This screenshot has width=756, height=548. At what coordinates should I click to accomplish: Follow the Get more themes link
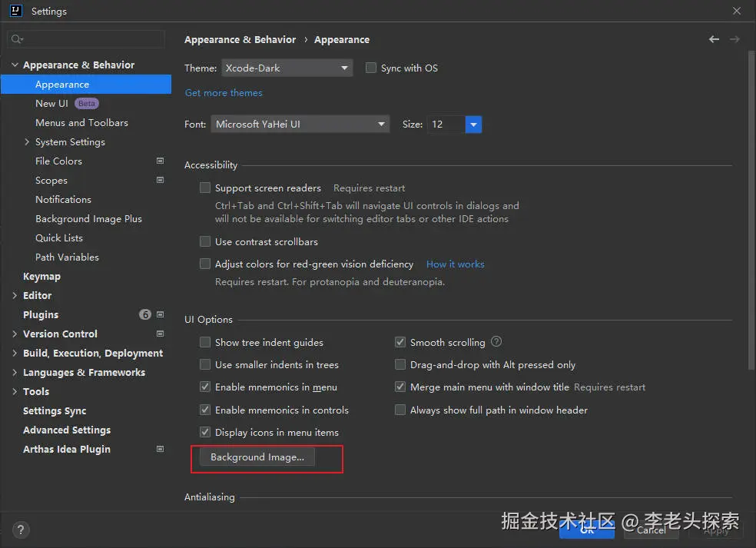(x=224, y=93)
